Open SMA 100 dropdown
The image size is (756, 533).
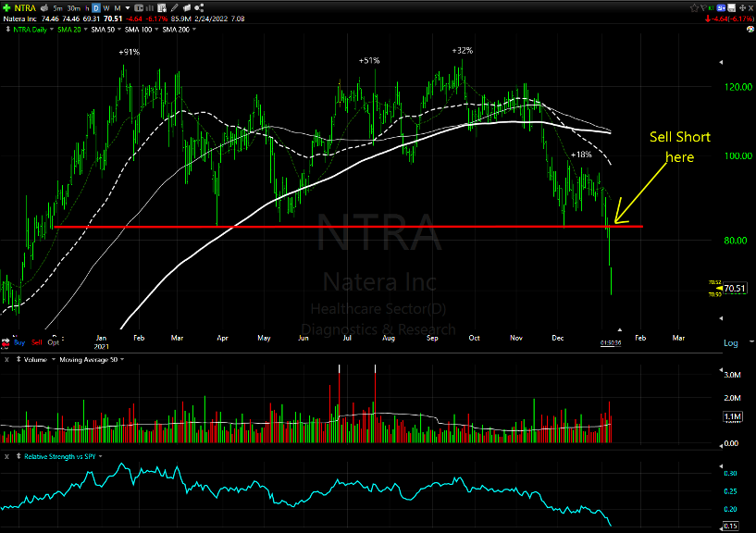coord(156,30)
